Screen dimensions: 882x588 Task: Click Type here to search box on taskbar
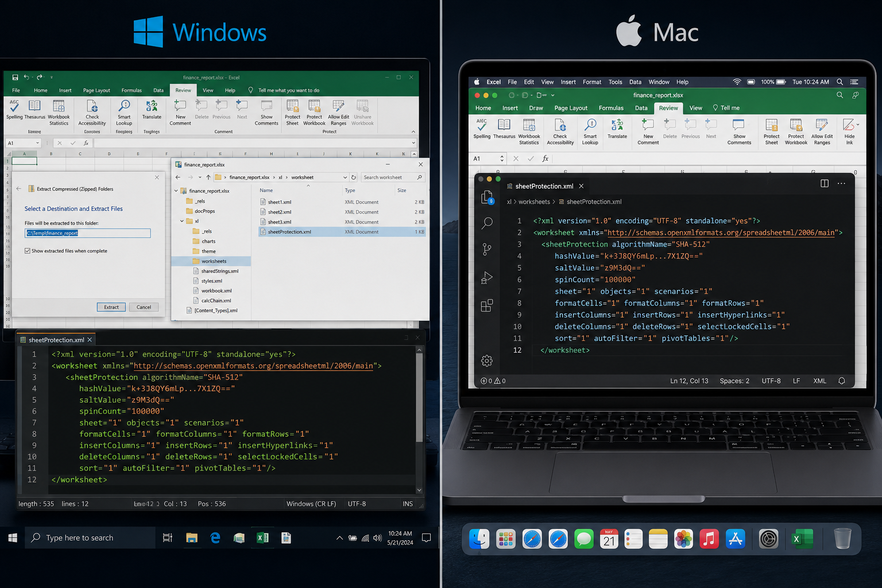pos(90,537)
